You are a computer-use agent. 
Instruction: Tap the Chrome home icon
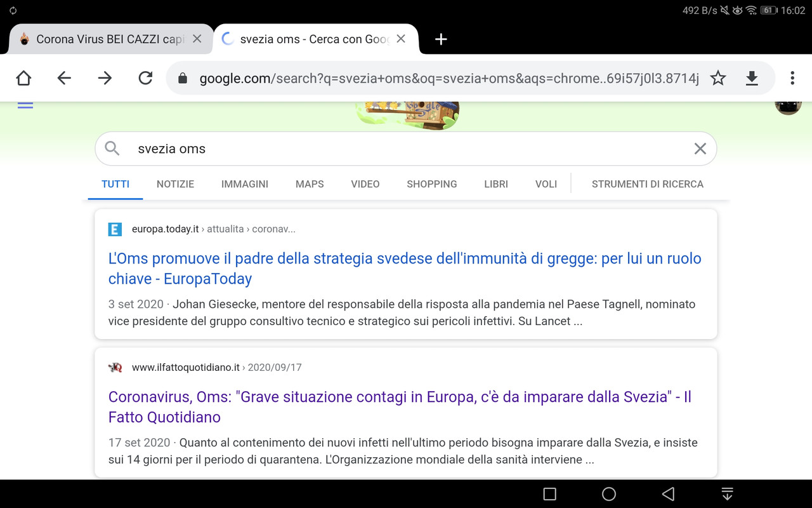[x=23, y=78]
